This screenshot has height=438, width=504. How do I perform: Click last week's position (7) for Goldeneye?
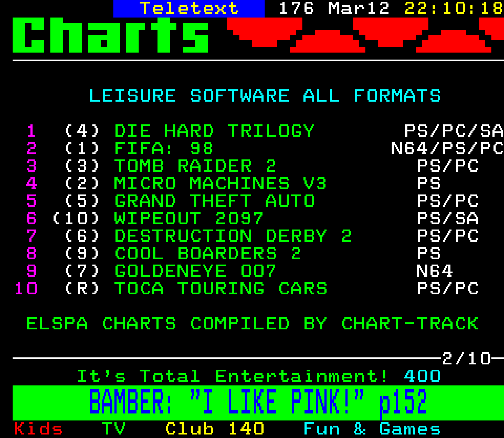(x=82, y=271)
